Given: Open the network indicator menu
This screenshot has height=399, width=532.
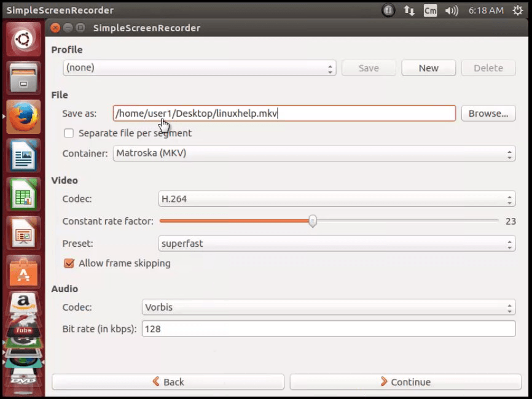Looking at the screenshot, I should (409, 10).
